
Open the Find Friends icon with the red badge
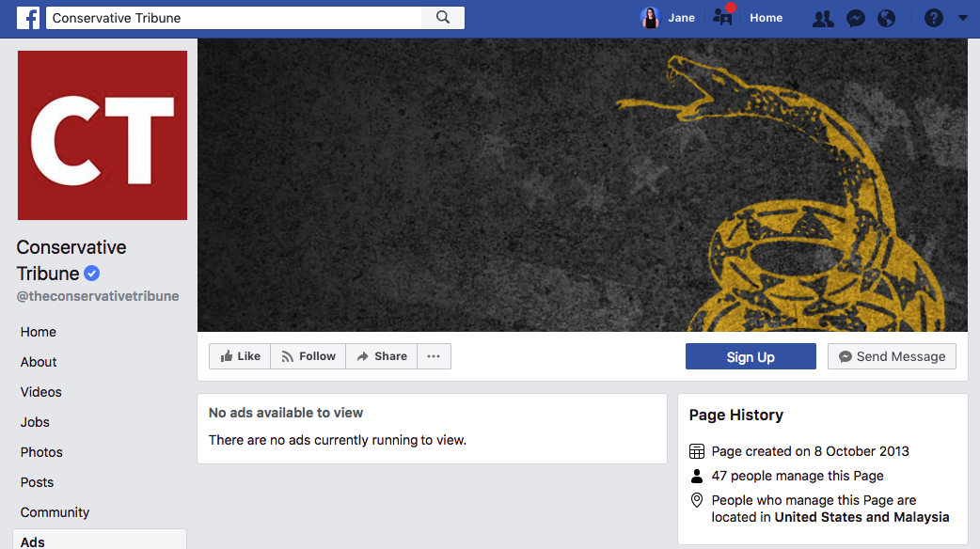[x=722, y=16]
